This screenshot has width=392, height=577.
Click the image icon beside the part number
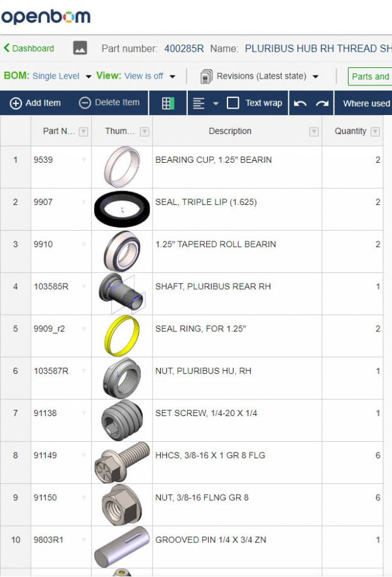[80, 48]
